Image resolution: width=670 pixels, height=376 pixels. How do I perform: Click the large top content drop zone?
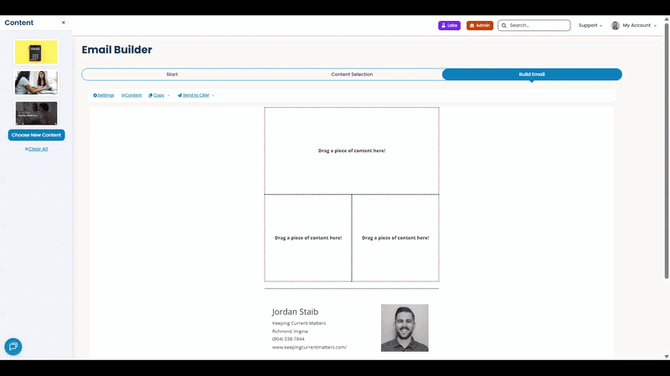pos(352,151)
